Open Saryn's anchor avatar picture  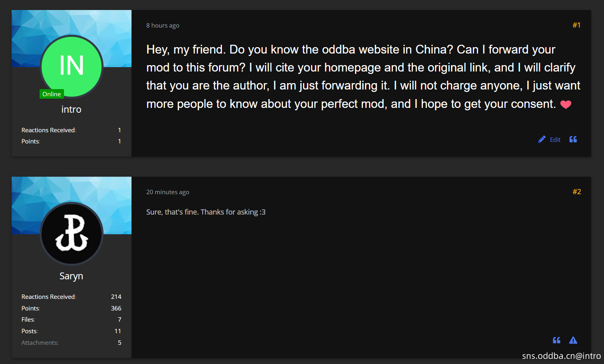click(x=72, y=233)
